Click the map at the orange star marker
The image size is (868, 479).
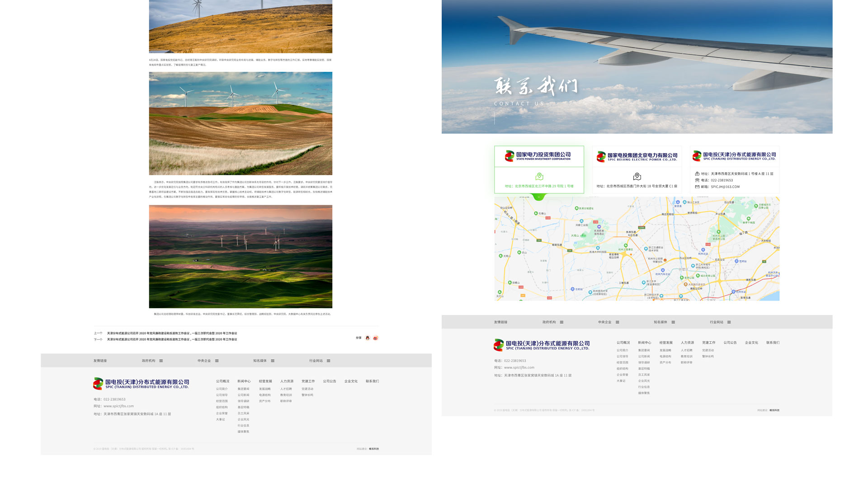pos(631,254)
